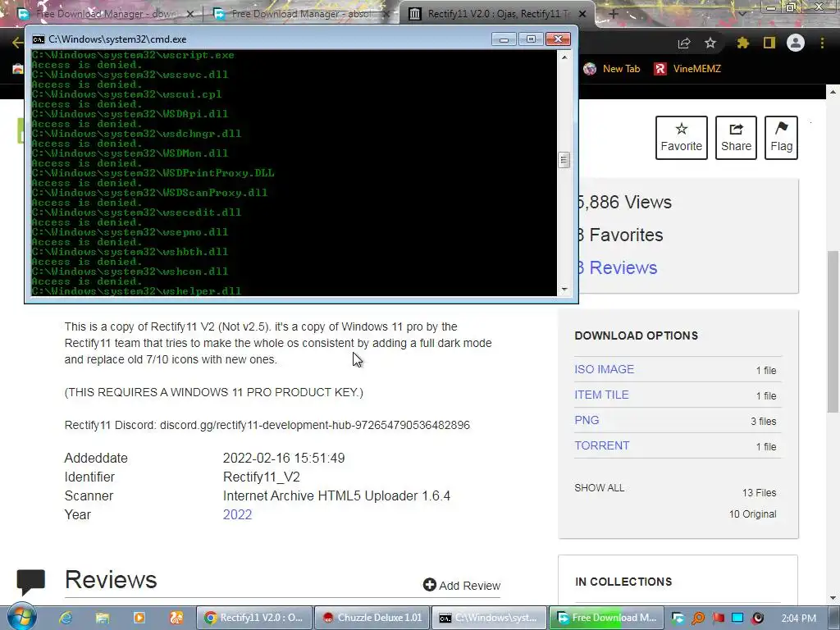Click the Reviews speech bubble icon
This screenshot has height=630, width=840.
(x=30, y=582)
